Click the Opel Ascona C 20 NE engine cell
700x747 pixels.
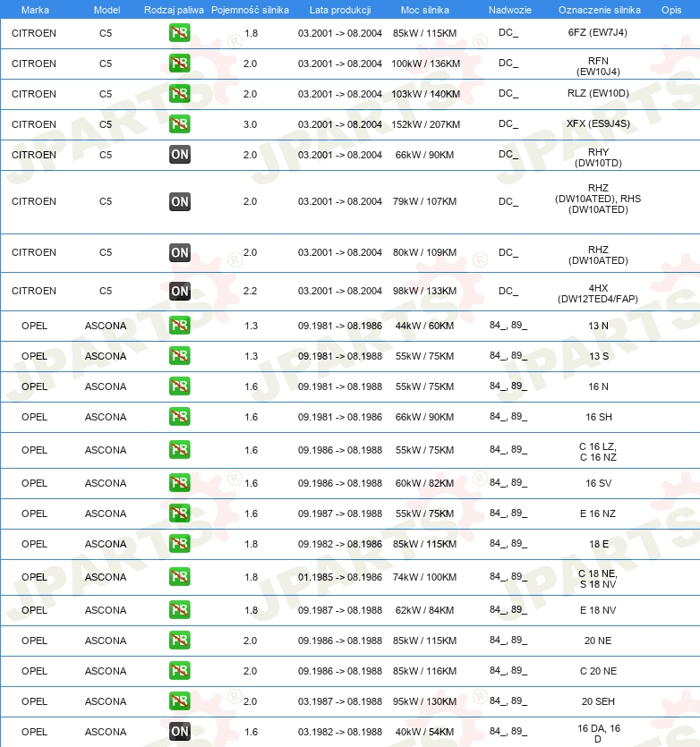coord(598,671)
